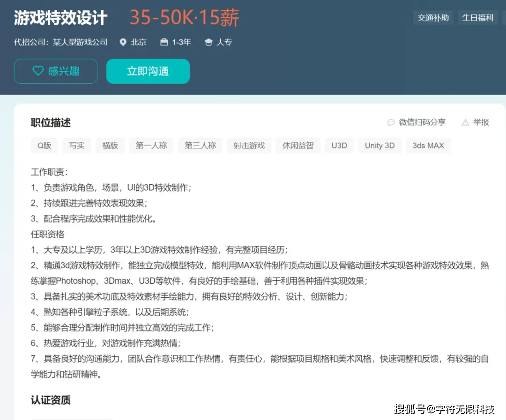
Task: Click the location pin icon next to 北京
Action: pos(122,42)
